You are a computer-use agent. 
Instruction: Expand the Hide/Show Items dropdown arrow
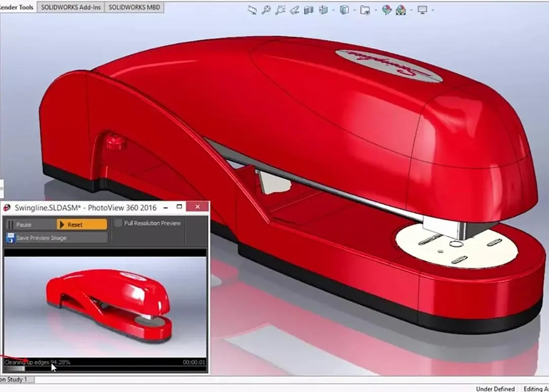[376, 10]
